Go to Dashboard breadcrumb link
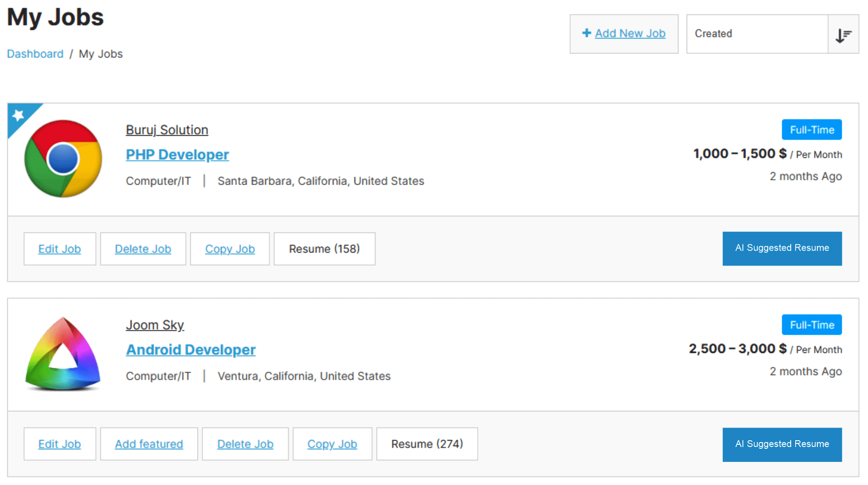Screen dimensions: 868x485 [35, 54]
